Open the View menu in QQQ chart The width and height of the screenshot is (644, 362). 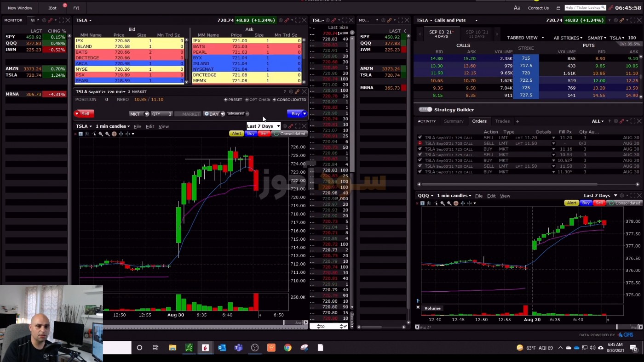coord(505,196)
